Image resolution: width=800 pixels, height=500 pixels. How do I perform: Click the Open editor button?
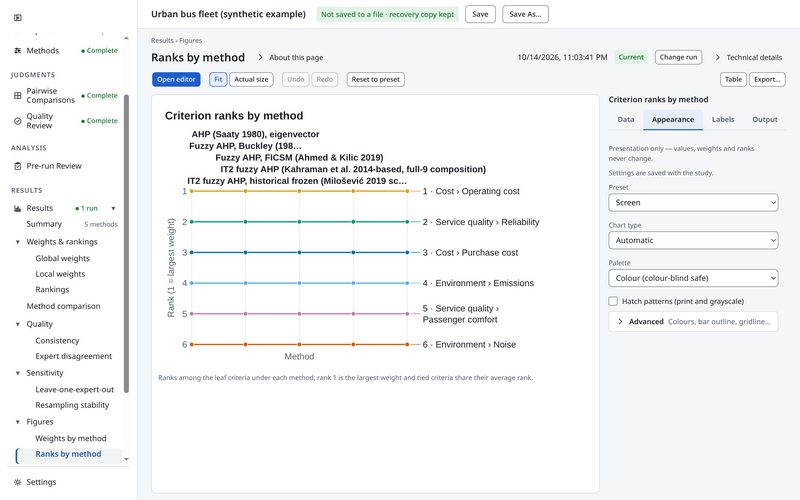pos(176,80)
